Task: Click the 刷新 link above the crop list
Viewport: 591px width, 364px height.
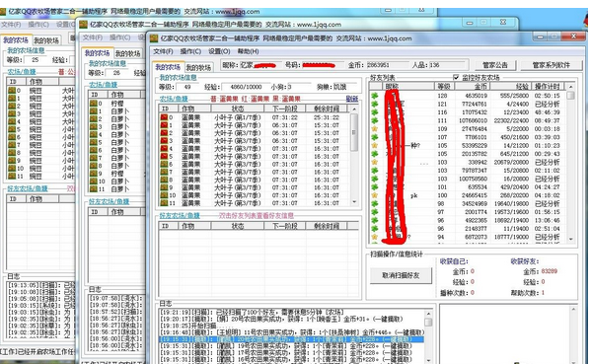Action: click(x=351, y=99)
